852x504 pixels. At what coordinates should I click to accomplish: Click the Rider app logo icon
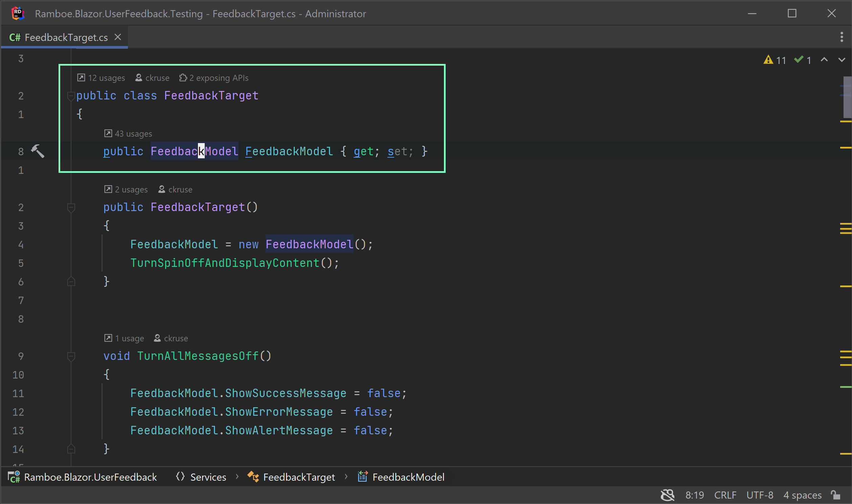tap(18, 14)
